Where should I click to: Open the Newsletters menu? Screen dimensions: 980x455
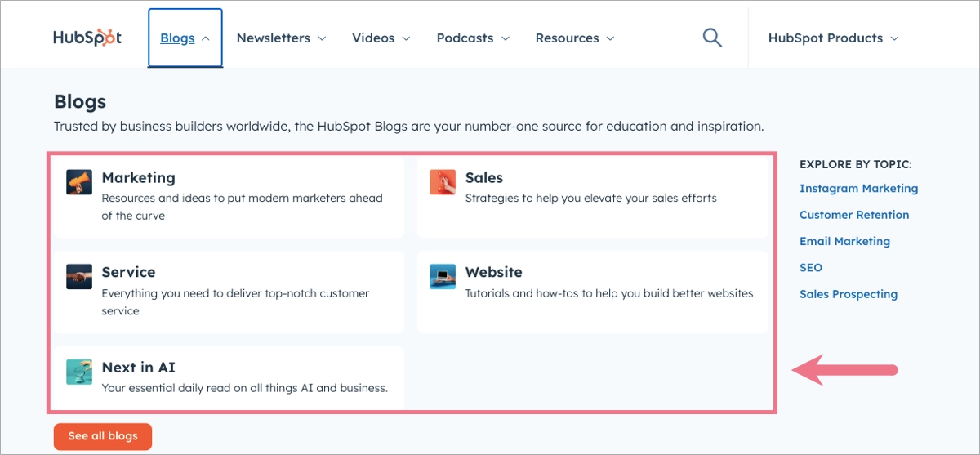coord(281,38)
